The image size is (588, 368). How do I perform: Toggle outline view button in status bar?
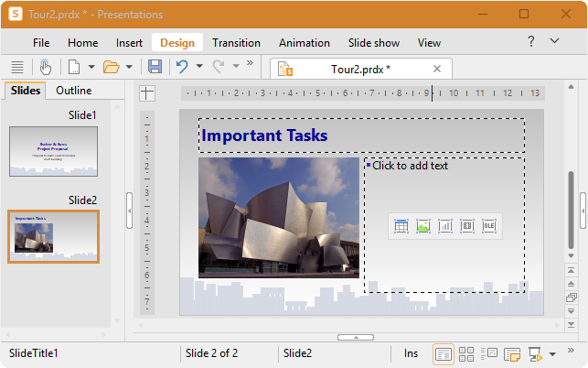pyautogui.click(x=489, y=353)
